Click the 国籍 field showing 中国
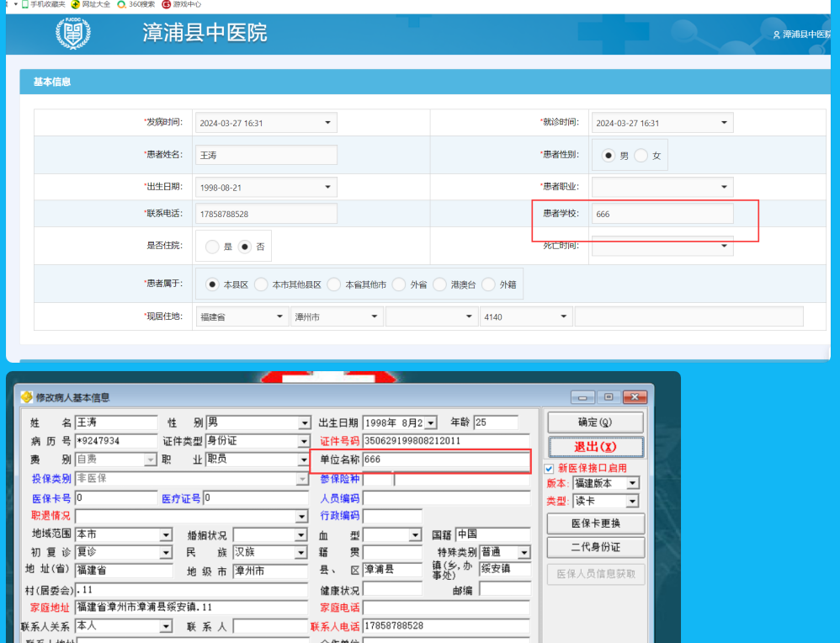This screenshot has width=840, height=643. (493, 534)
